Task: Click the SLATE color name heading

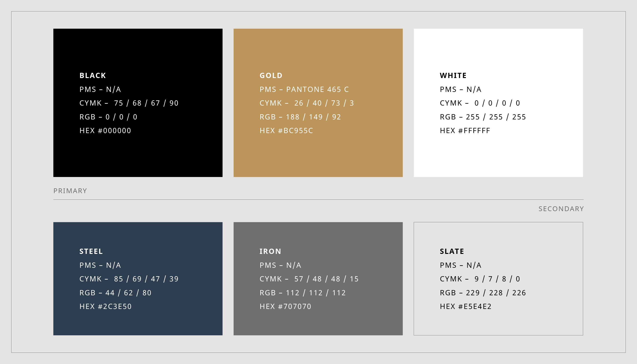Action: [452, 251]
